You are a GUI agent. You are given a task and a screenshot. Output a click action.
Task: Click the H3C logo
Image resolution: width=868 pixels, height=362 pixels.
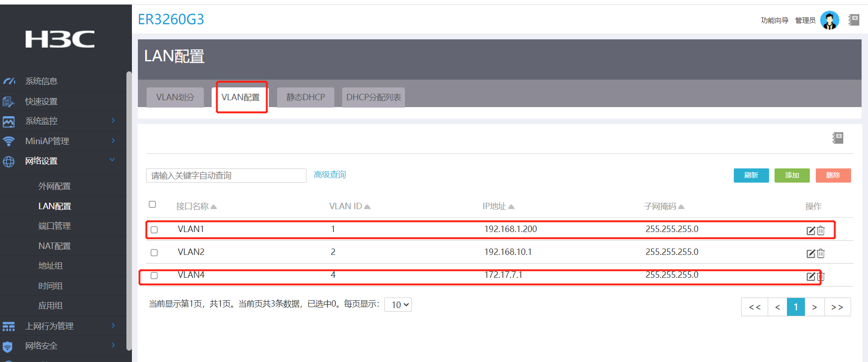[60, 39]
